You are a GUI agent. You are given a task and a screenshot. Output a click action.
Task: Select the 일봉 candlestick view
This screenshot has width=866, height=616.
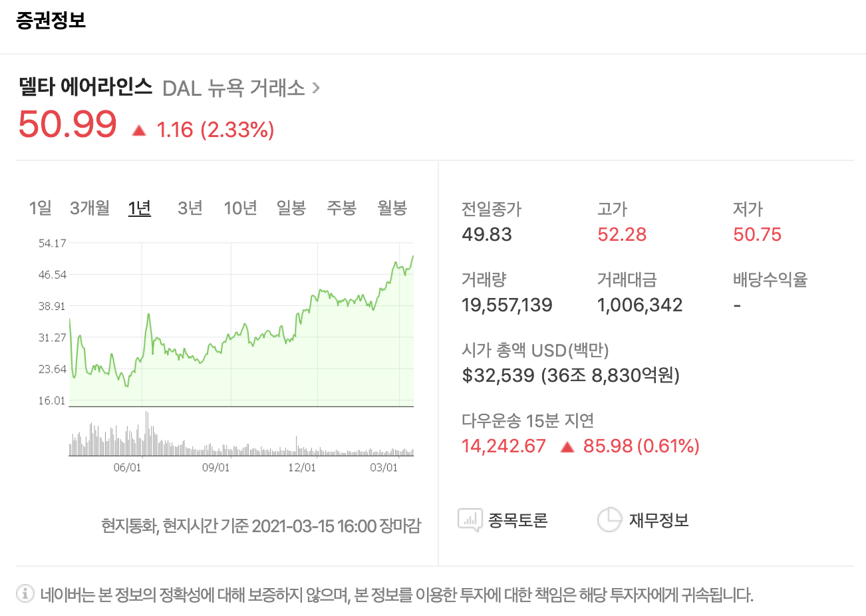coord(291,208)
